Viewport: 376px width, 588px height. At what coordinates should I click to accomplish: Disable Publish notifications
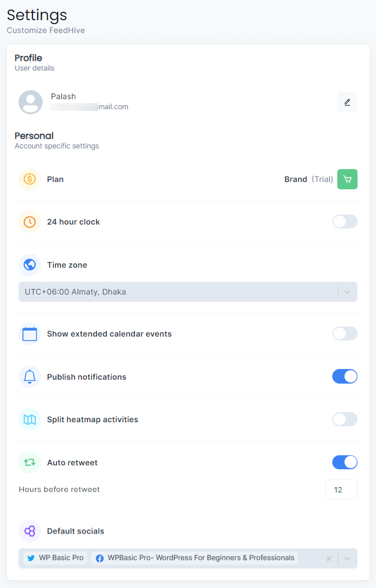[345, 376]
